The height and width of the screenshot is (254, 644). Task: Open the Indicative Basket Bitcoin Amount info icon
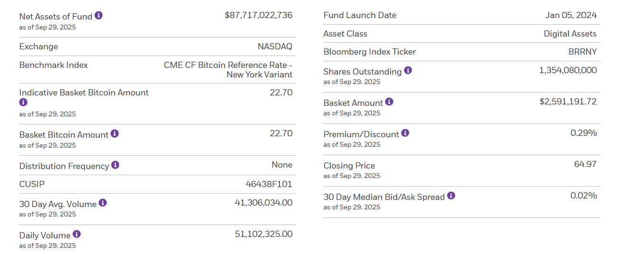click(x=23, y=102)
